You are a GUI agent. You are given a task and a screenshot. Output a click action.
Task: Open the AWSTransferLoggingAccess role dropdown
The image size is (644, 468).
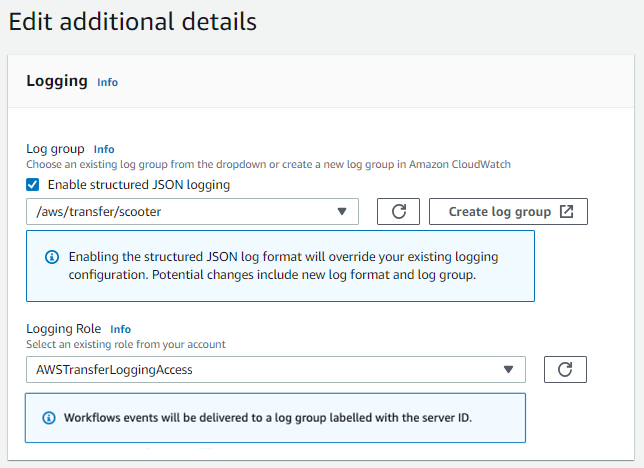[260, 369]
